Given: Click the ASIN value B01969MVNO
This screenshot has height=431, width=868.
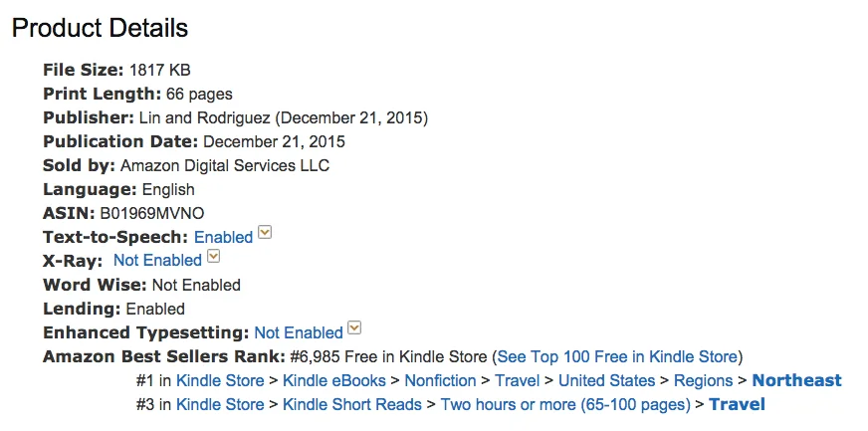Looking at the screenshot, I should (151, 213).
